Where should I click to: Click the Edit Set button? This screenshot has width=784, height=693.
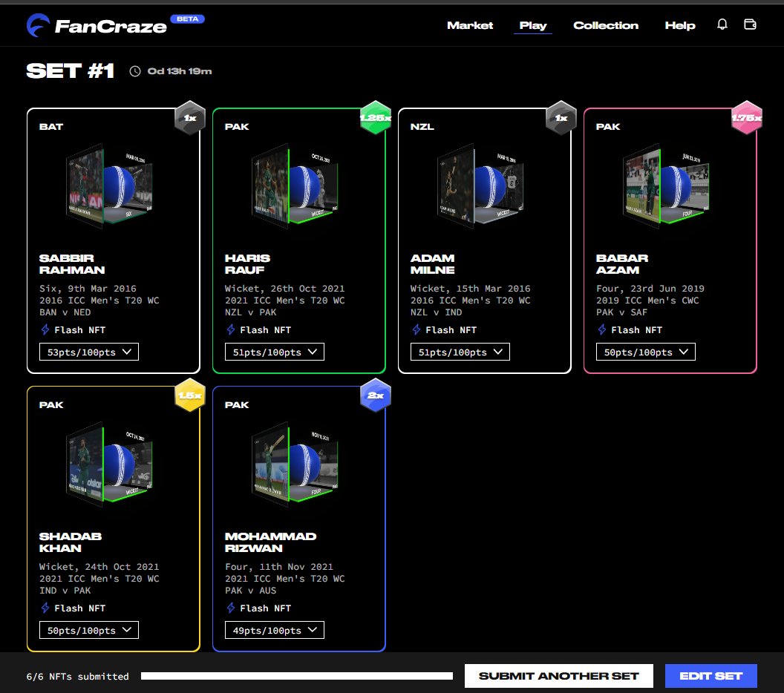[711, 676]
